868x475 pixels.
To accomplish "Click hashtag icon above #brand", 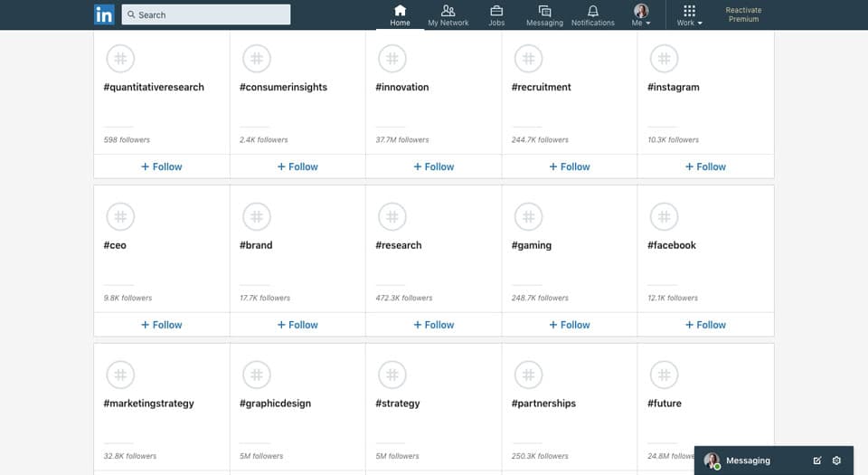I will pos(256,216).
